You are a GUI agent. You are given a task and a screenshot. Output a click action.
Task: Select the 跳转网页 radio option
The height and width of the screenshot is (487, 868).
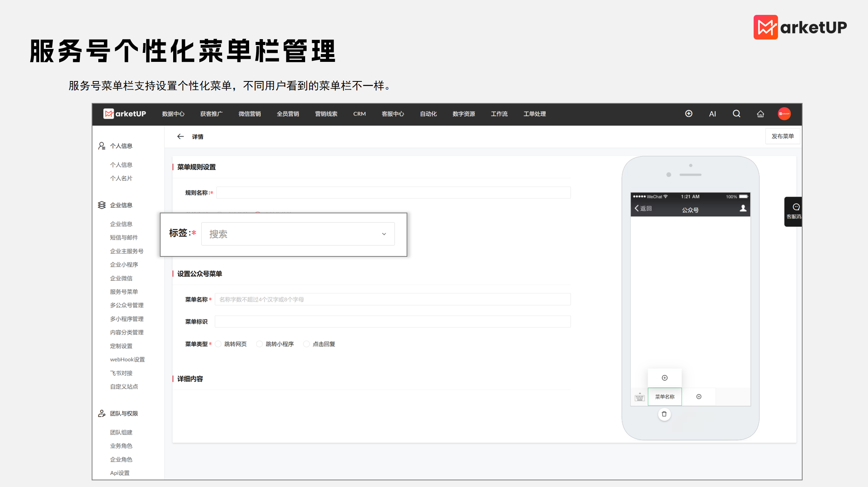click(x=219, y=344)
